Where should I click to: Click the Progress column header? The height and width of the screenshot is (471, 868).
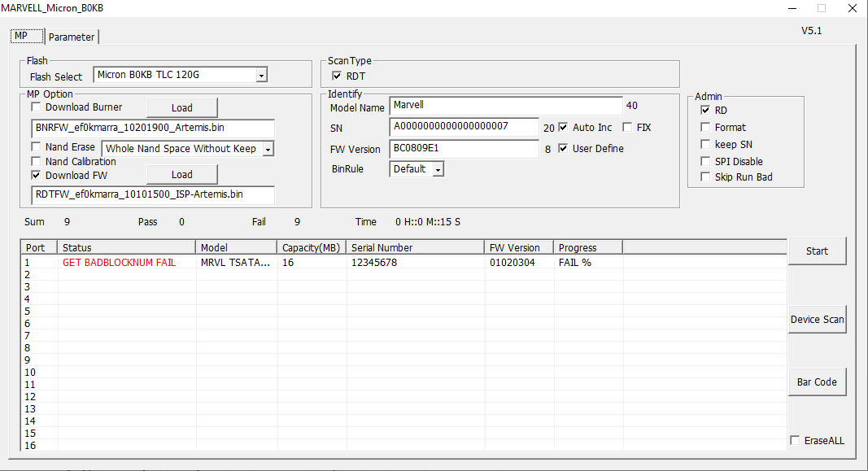tap(588, 247)
